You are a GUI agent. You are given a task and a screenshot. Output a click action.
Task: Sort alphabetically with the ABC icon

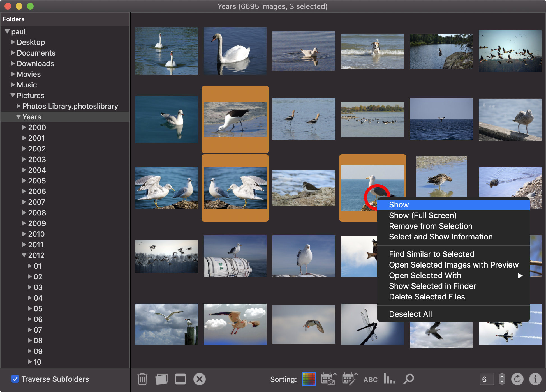click(371, 379)
